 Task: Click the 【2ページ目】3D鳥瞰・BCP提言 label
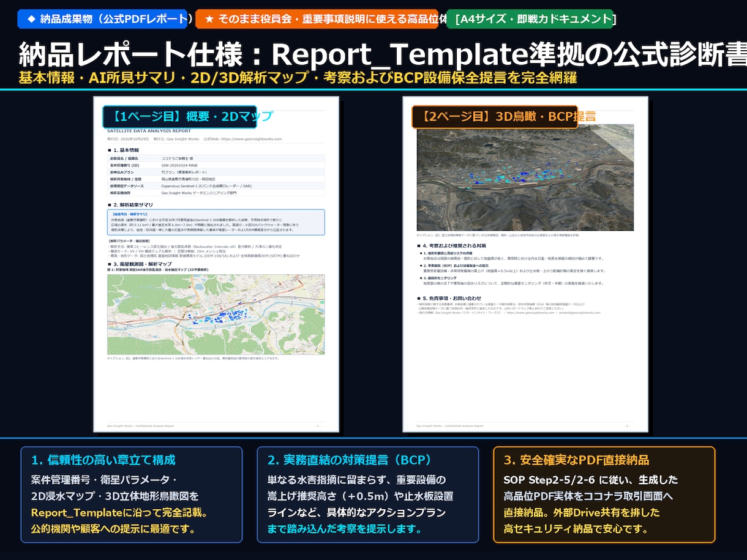point(495,116)
